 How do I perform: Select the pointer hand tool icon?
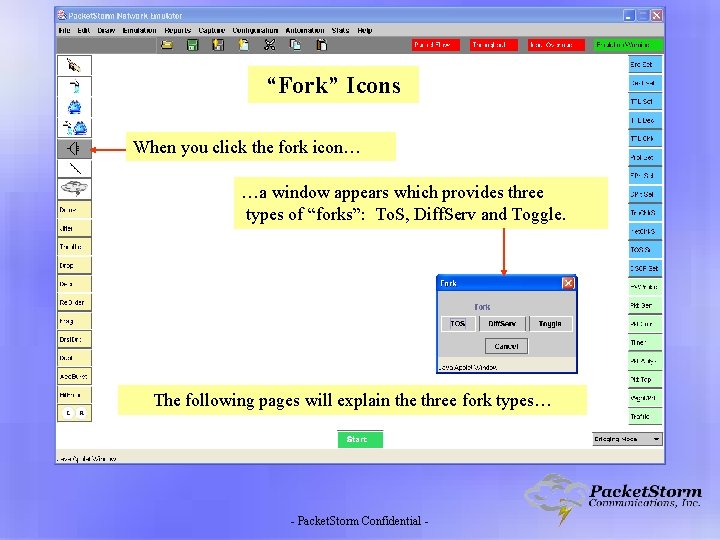[74, 65]
